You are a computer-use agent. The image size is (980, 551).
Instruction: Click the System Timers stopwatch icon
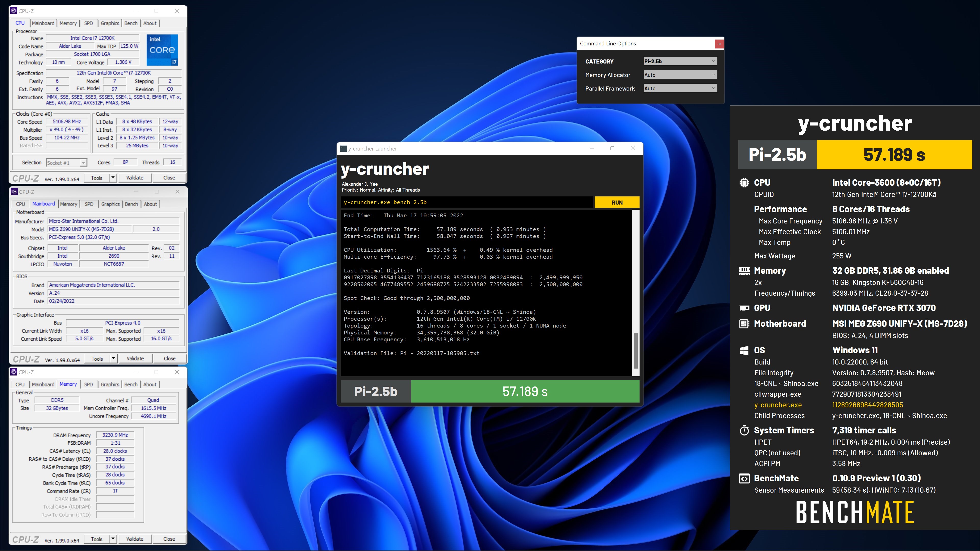coord(744,430)
